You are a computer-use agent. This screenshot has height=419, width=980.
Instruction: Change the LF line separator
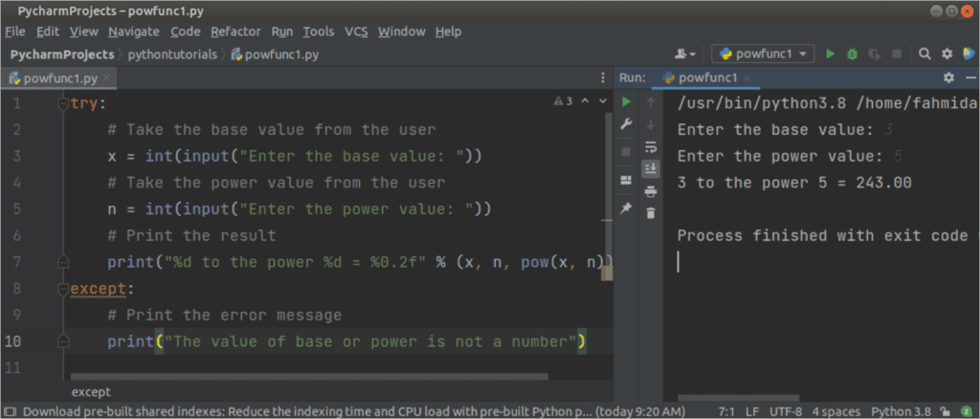[752, 411]
